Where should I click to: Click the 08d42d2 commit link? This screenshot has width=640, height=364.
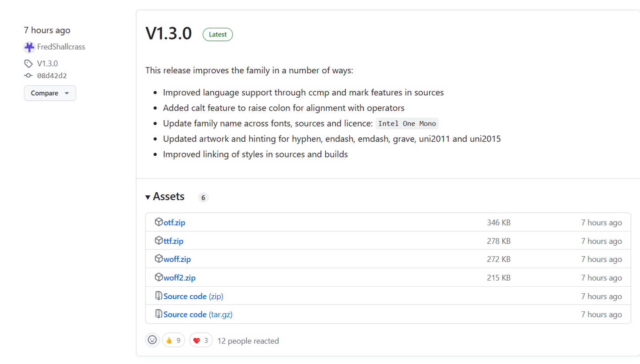[x=52, y=75]
